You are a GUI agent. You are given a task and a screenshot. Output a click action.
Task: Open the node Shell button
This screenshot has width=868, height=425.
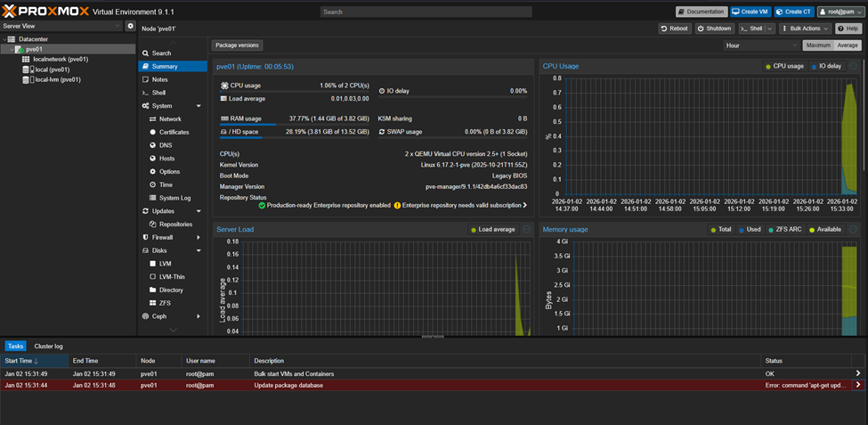752,29
